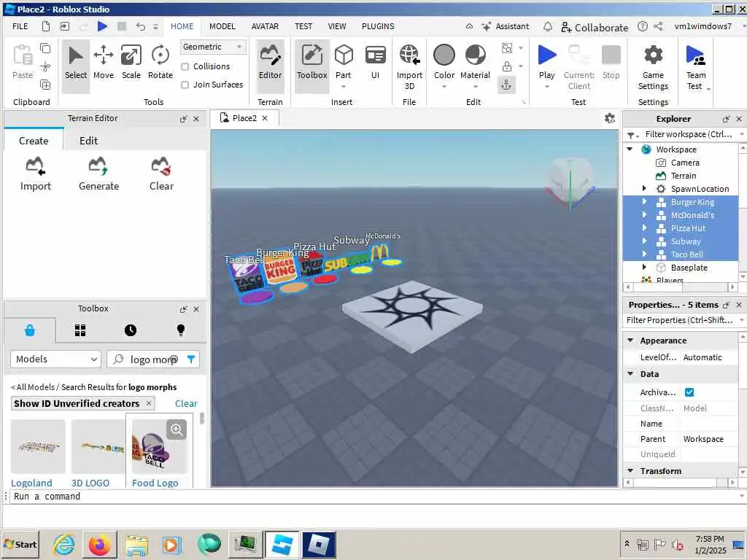Remove Show ID Unverified creators filter
Viewport: 747px width, 560px height.
point(149,403)
